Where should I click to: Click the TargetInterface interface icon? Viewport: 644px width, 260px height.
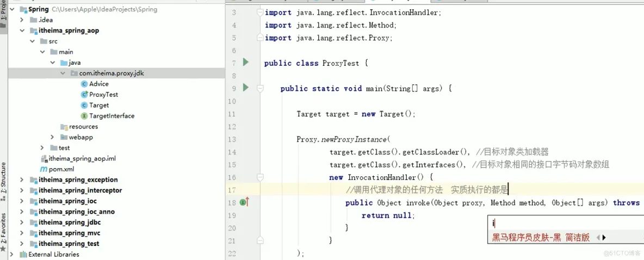click(x=84, y=116)
